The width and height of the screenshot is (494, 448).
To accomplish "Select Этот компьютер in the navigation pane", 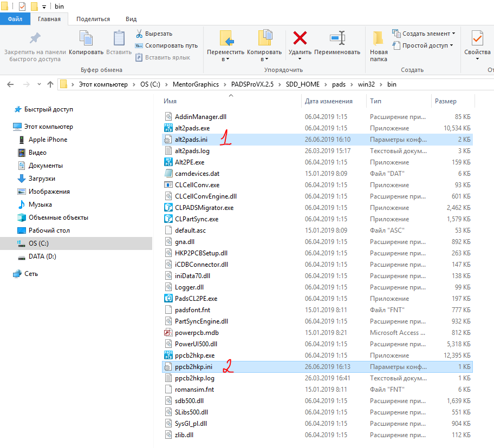I will (49, 127).
